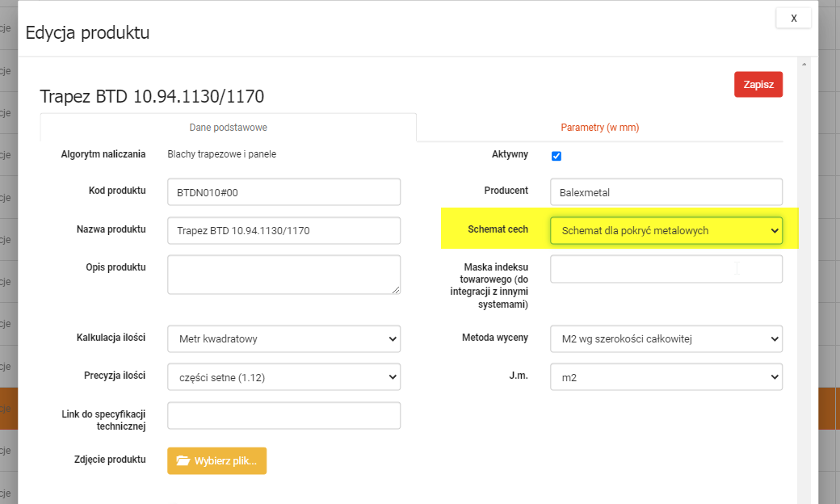This screenshot has width=840, height=504.
Task: Click into the Opis produktu text area
Action: click(x=283, y=275)
